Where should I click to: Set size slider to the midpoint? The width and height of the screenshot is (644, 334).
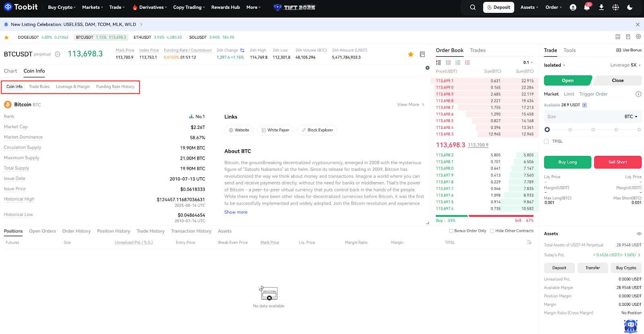click(x=593, y=130)
